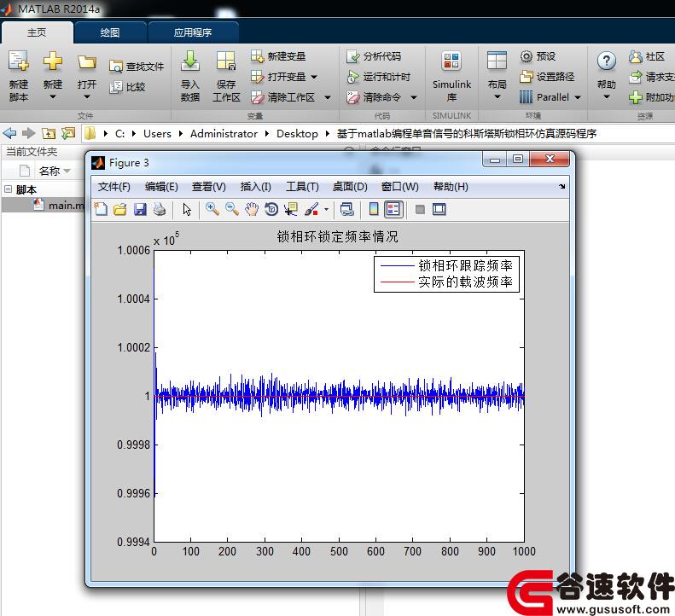Toggle Edit Plot arrow tool
675x616 pixels.
point(186,210)
